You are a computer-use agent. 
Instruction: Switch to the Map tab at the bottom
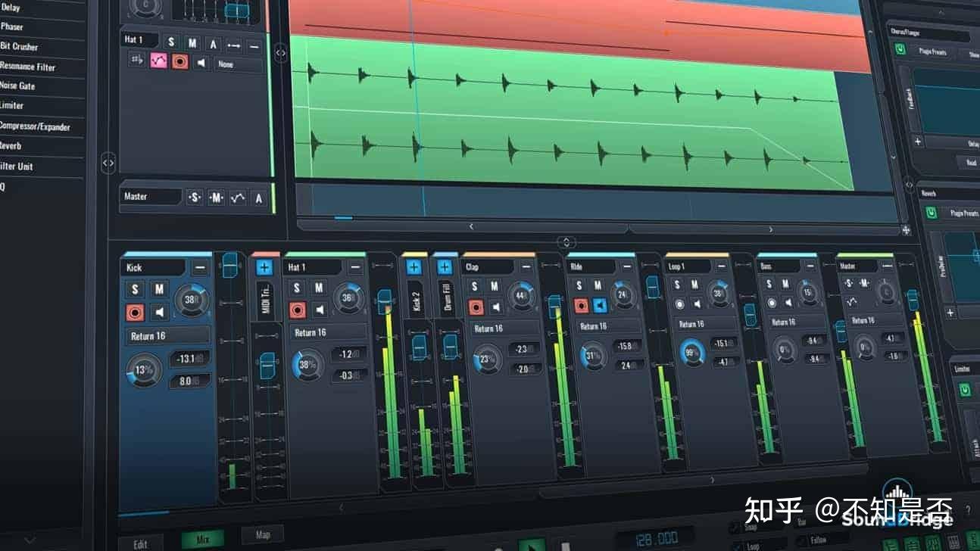[x=263, y=534]
